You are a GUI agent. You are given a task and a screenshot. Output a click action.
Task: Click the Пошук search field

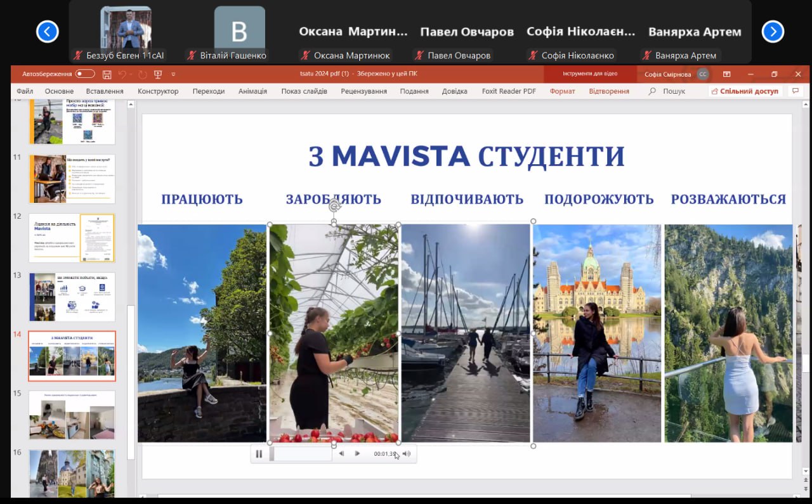(674, 91)
